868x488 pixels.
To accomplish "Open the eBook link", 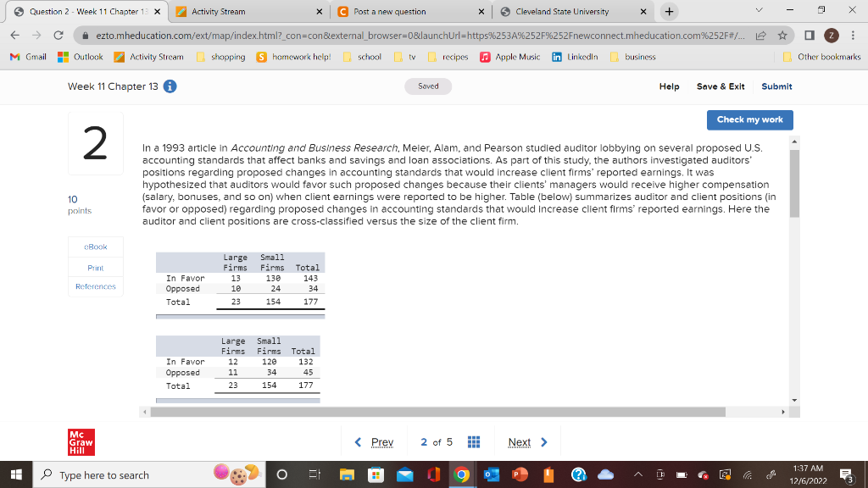I will [96, 247].
